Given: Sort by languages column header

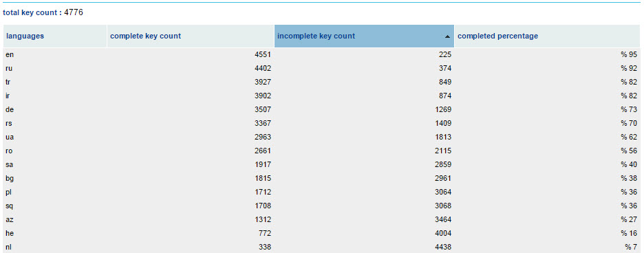Looking at the screenshot, I should point(55,36).
